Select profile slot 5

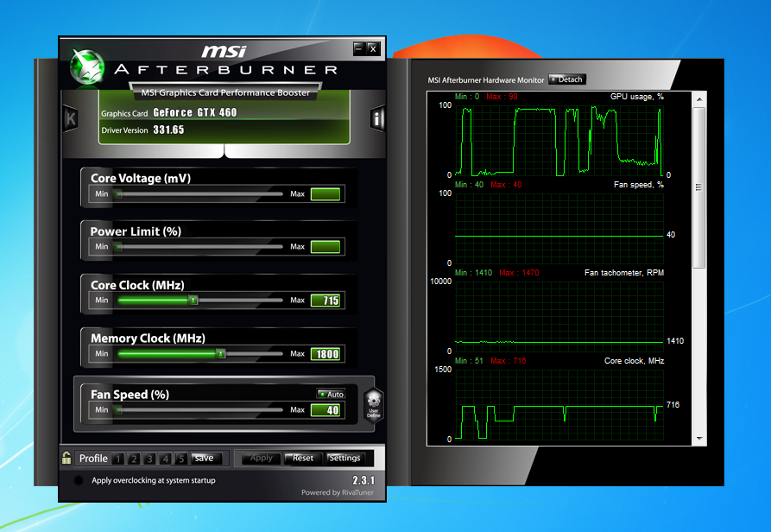pos(181,459)
